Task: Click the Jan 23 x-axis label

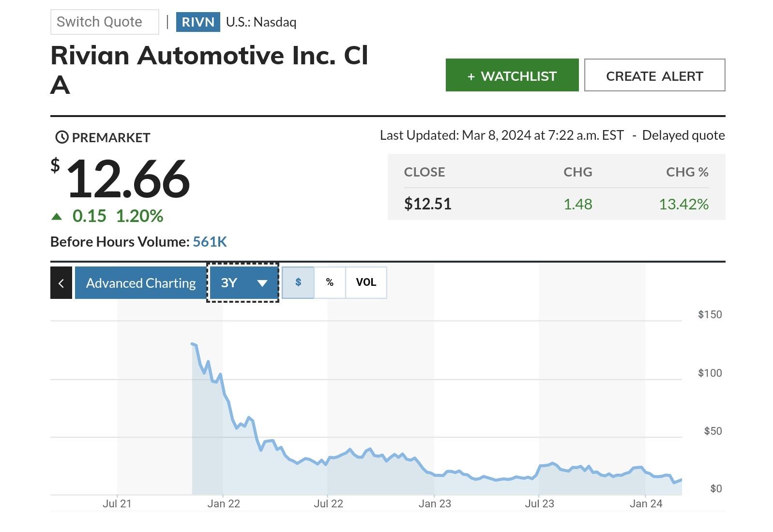Action: pos(434,504)
